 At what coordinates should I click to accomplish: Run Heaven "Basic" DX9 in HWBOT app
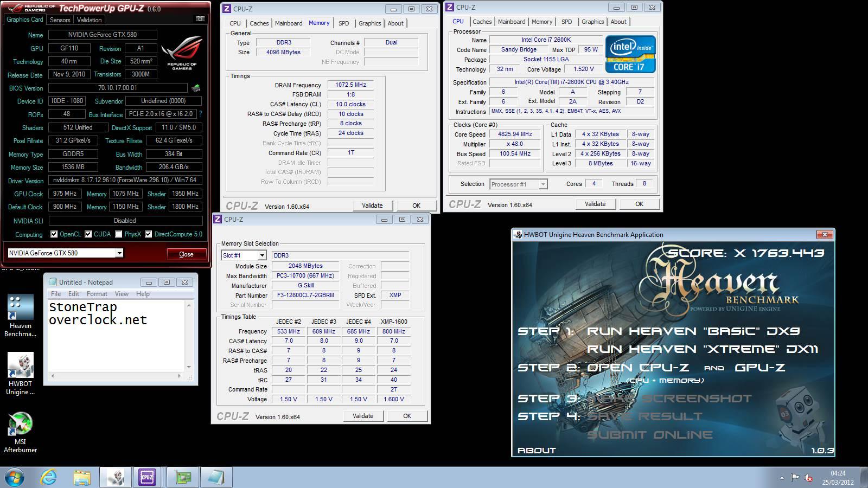(x=693, y=331)
